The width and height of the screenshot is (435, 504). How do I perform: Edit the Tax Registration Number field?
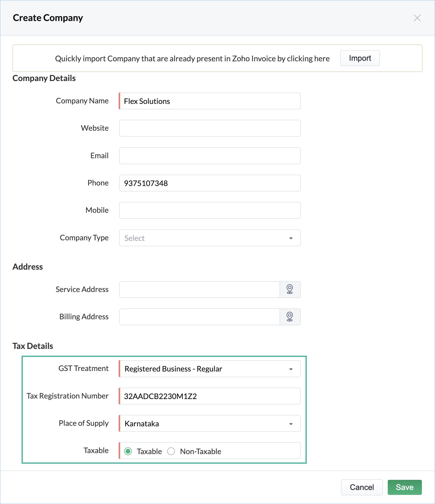(210, 396)
